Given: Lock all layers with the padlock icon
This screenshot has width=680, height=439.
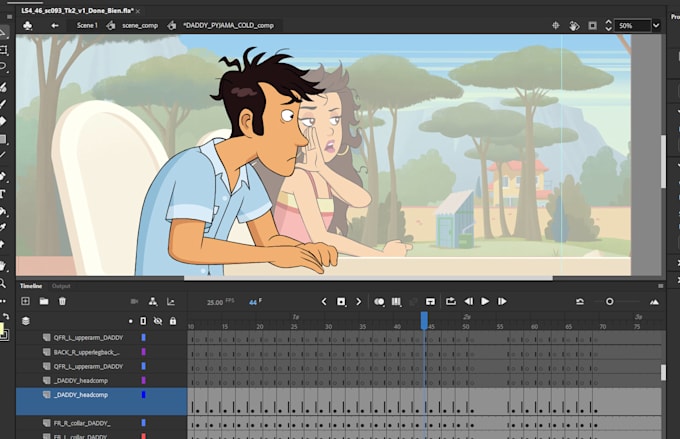Looking at the screenshot, I should tap(173, 321).
